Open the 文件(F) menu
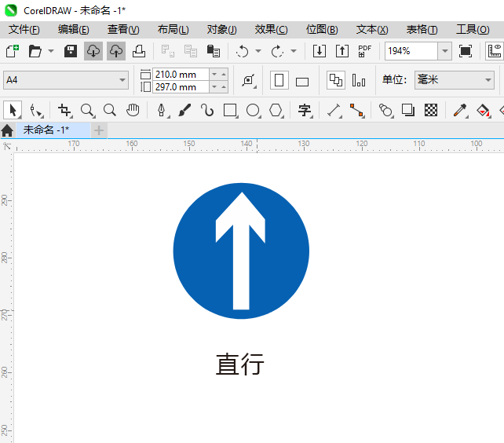 [24, 30]
